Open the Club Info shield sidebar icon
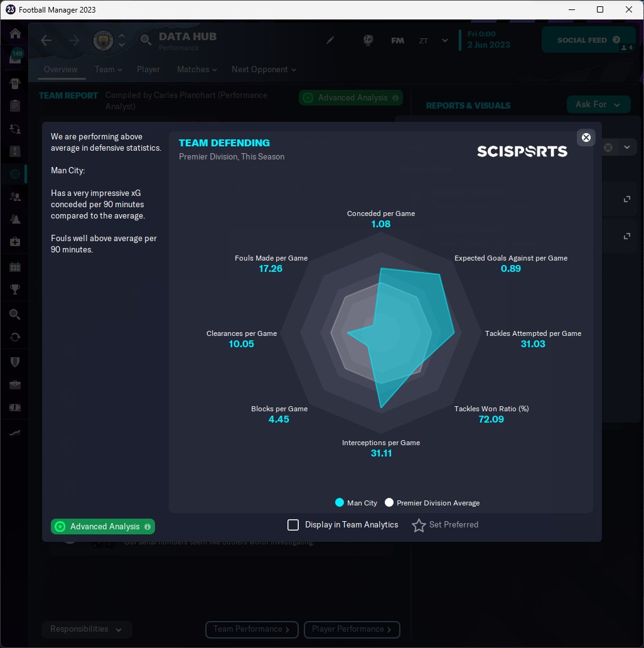Image resolution: width=644 pixels, height=648 pixels. coord(15,362)
